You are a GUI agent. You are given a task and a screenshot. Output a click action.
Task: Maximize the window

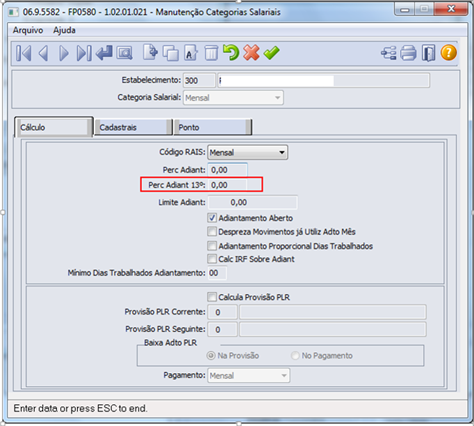coord(424,9)
